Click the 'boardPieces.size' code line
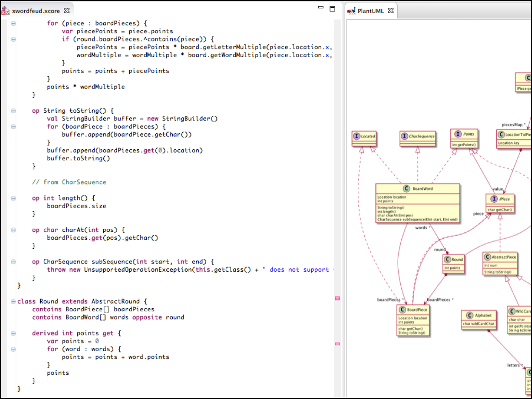The width and height of the screenshot is (532, 399). pos(77,206)
